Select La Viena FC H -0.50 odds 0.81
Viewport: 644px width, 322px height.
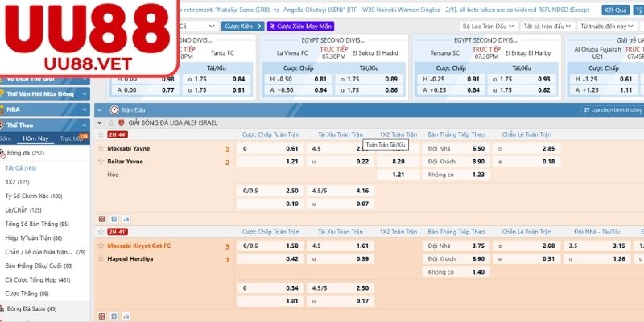coord(298,79)
